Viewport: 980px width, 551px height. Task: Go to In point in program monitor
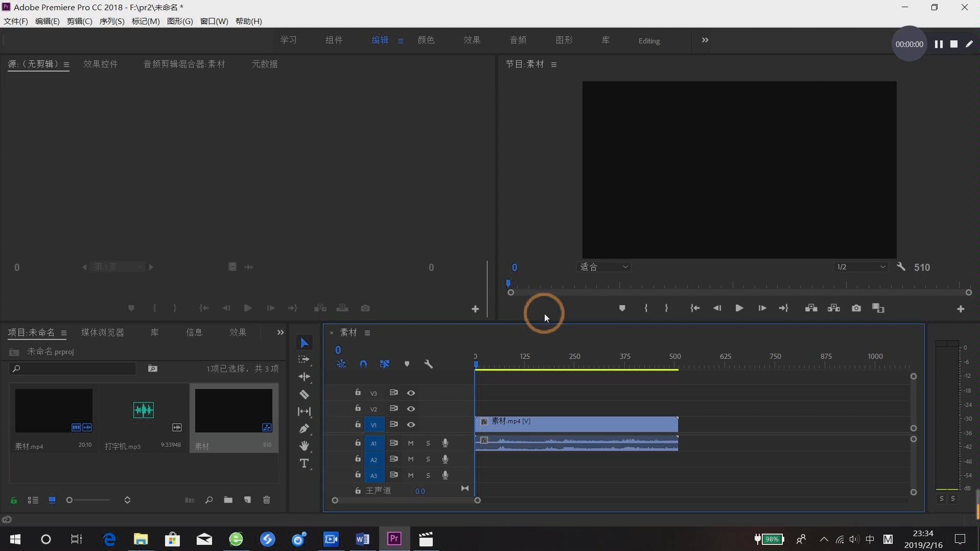click(695, 308)
